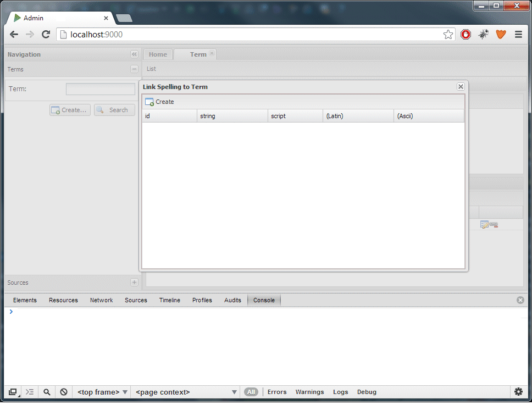Click the Create... button under the Term field
This screenshot has height=410, width=532.
coord(69,110)
